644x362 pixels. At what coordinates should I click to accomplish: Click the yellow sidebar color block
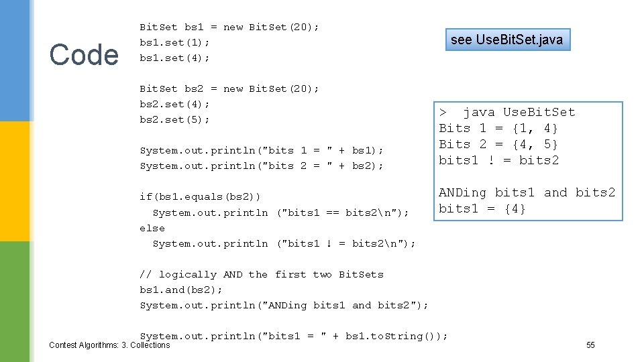pos(16,181)
